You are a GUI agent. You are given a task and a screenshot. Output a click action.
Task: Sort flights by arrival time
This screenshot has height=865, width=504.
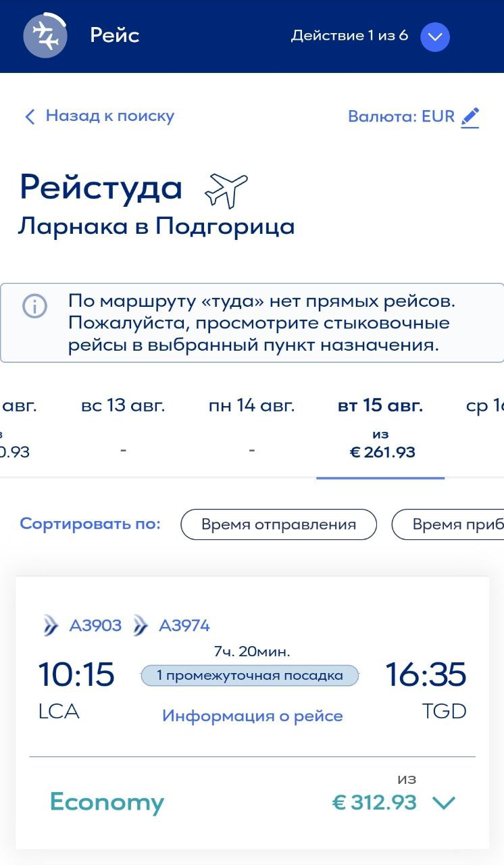click(x=449, y=524)
